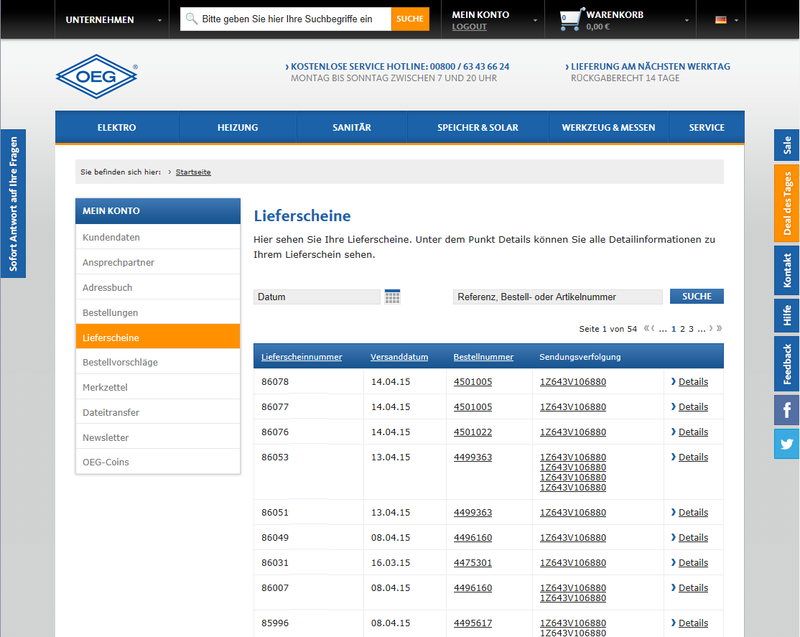Sort by Lieferscheinnummer column header

[x=301, y=357]
